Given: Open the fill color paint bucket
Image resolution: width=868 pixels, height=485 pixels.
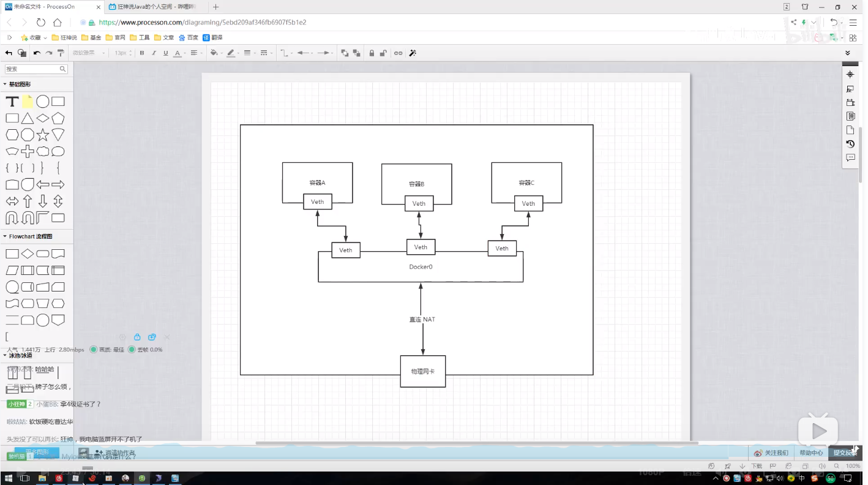Looking at the screenshot, I should (214, 53).
